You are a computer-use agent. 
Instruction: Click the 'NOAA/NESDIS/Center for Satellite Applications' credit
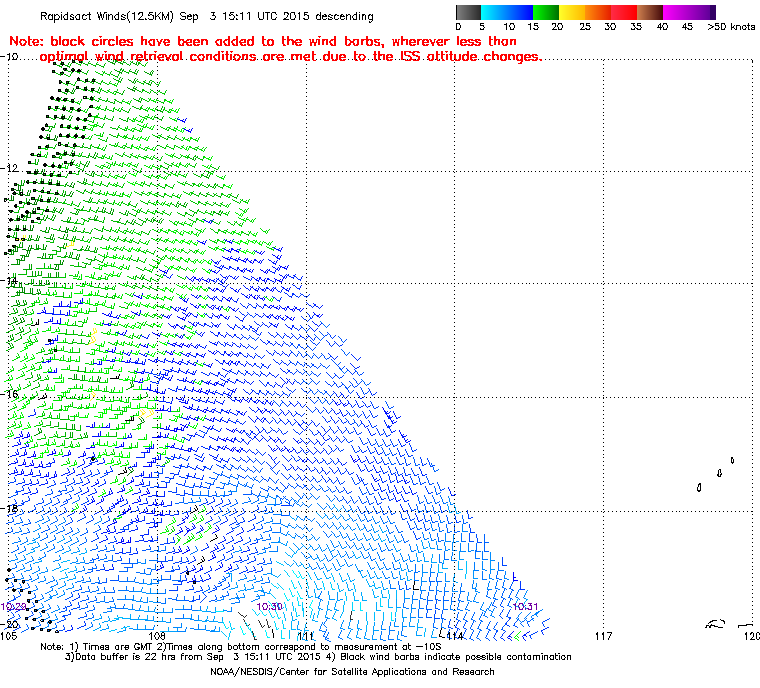[x=352, y=672]
